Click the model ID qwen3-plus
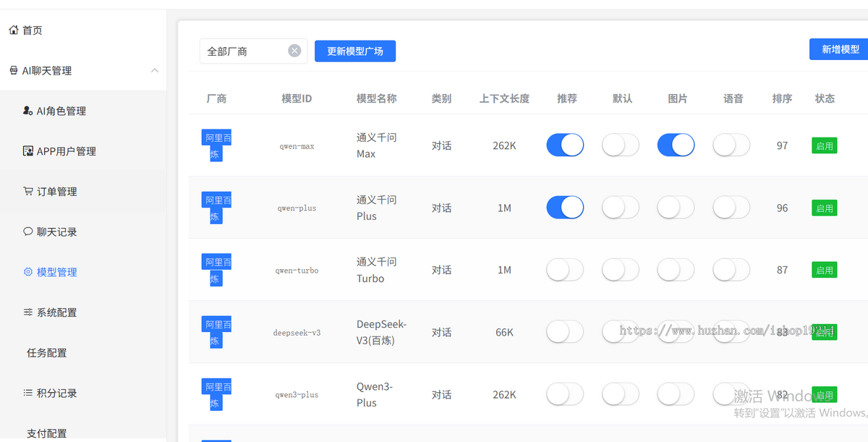The width and height of the screenshot is (868, 442). (x=297, y=395)
